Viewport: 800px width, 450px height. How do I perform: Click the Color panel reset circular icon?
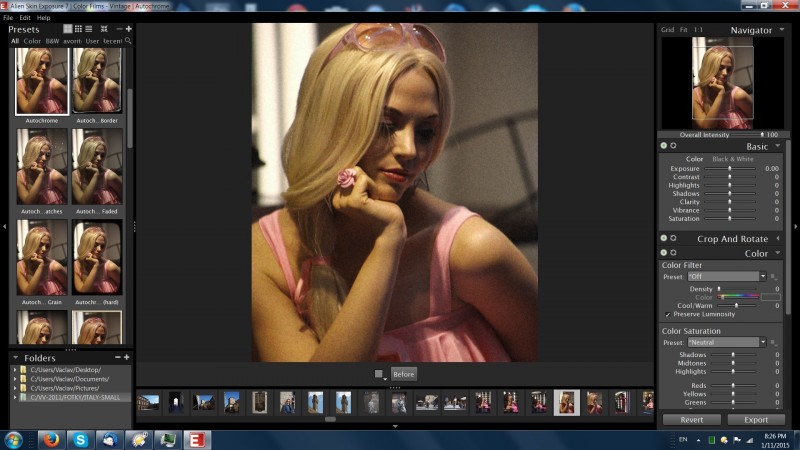(673, 253)
